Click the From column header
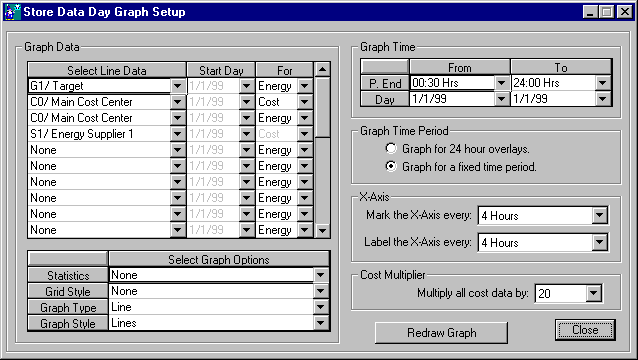The height and width of the screenshot is (360, 638). point(460,67)
